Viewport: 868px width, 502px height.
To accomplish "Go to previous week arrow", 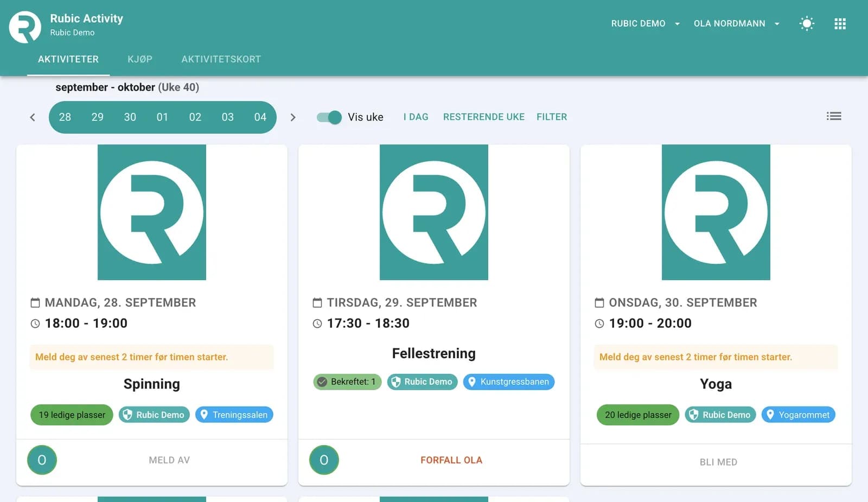I will click(x=33, y=117).
